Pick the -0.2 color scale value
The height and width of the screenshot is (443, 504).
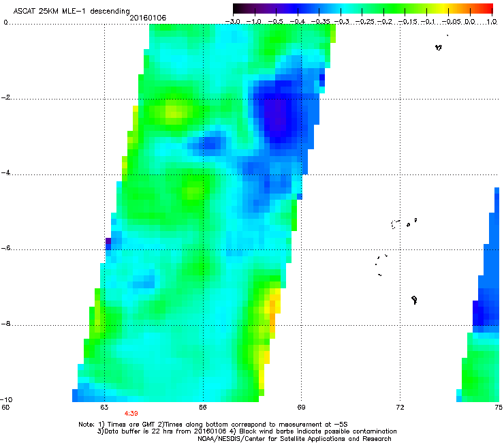tap(385, 22)
